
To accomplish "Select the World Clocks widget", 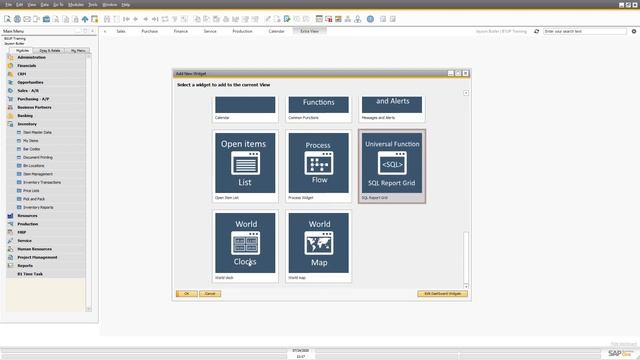I will pyautogui.click(x=245, y=246).
